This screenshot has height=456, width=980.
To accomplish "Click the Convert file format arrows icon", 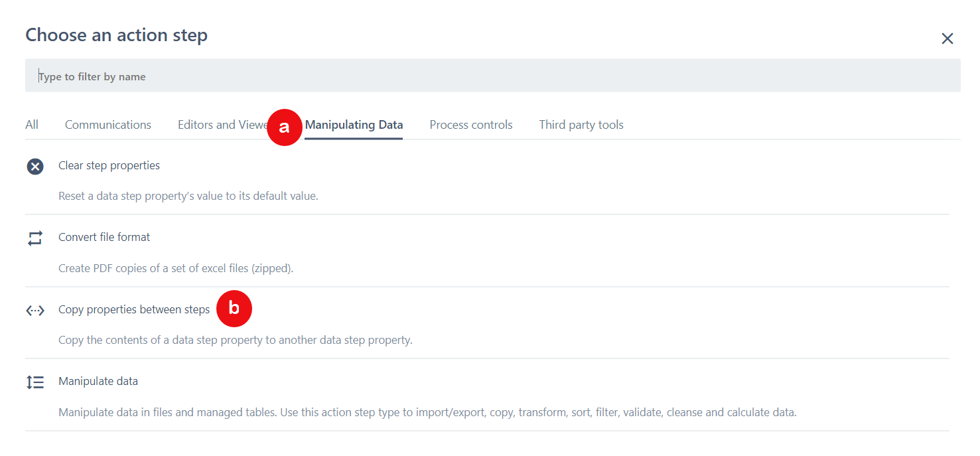I will coord(35,238).
